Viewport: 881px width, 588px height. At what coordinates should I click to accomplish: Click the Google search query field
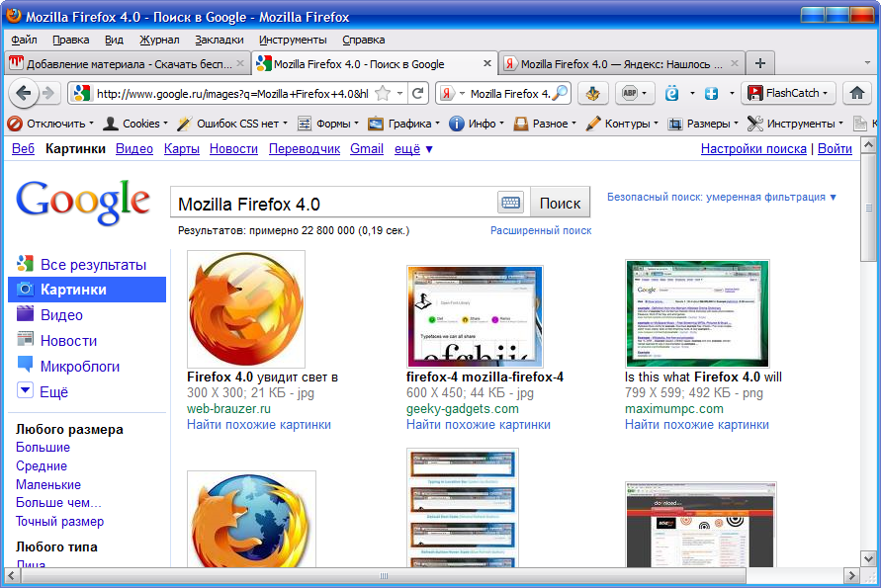click(335, 204)
